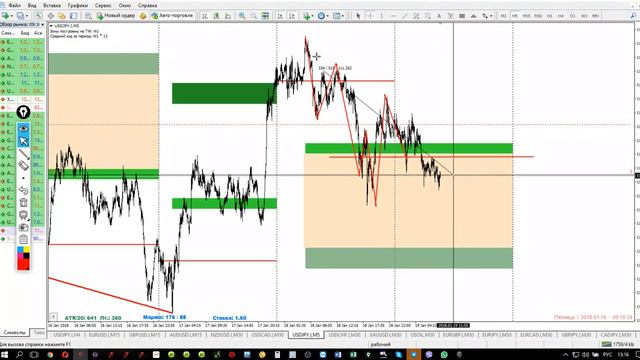Switch timeframe to MN
This screenshot has height=360, width=640.
596,16
